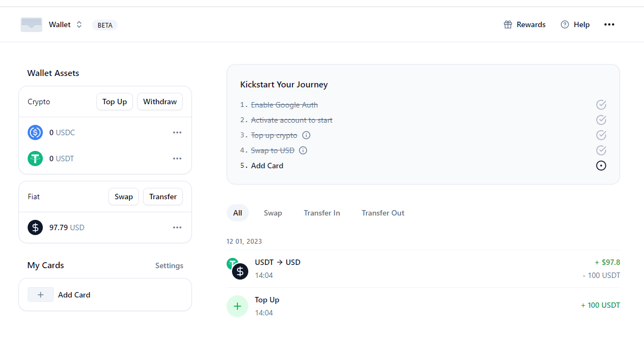This screenshot has height=342, width=644.
Task: Select the Transfer Out tab
Action: (383, 213)
